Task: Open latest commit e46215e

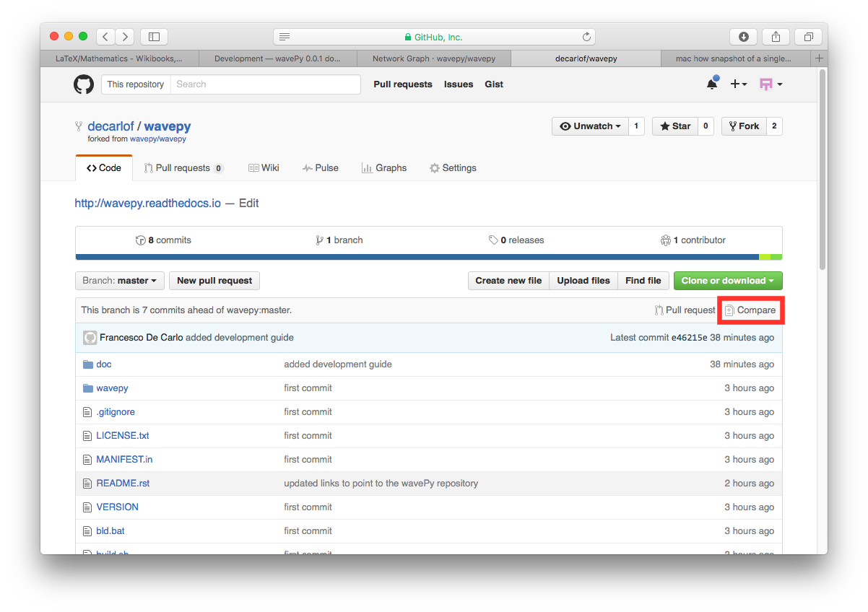Action: (x=690, y=338)
